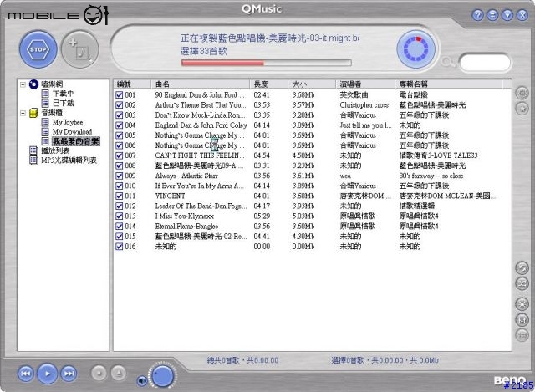
Task: Select song Eternal Flame-Bangles
Action: coord(186,227)
